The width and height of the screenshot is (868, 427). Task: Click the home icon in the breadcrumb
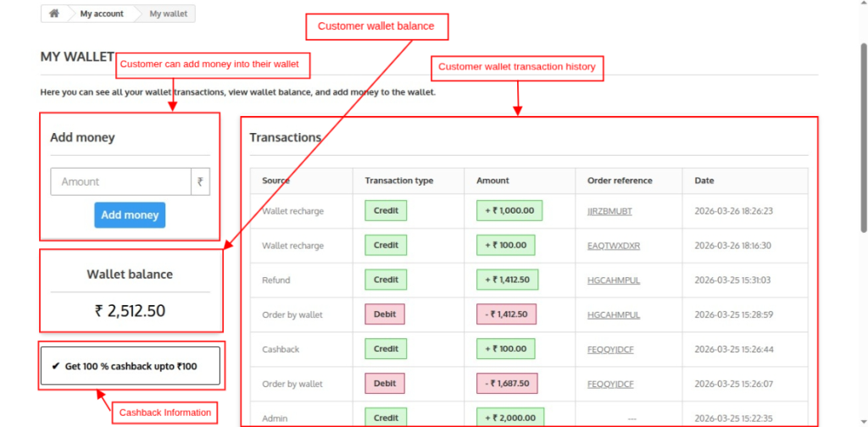click(54, 14)
